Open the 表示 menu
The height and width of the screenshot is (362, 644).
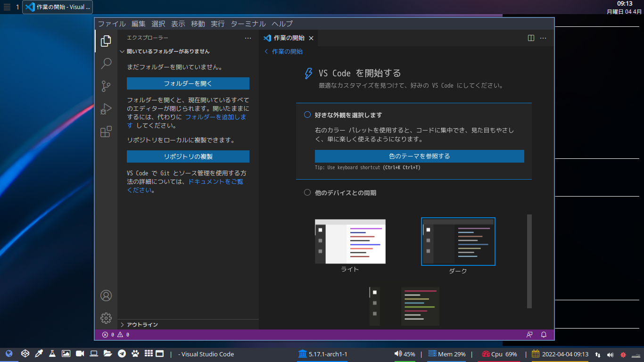click(178, 24)
